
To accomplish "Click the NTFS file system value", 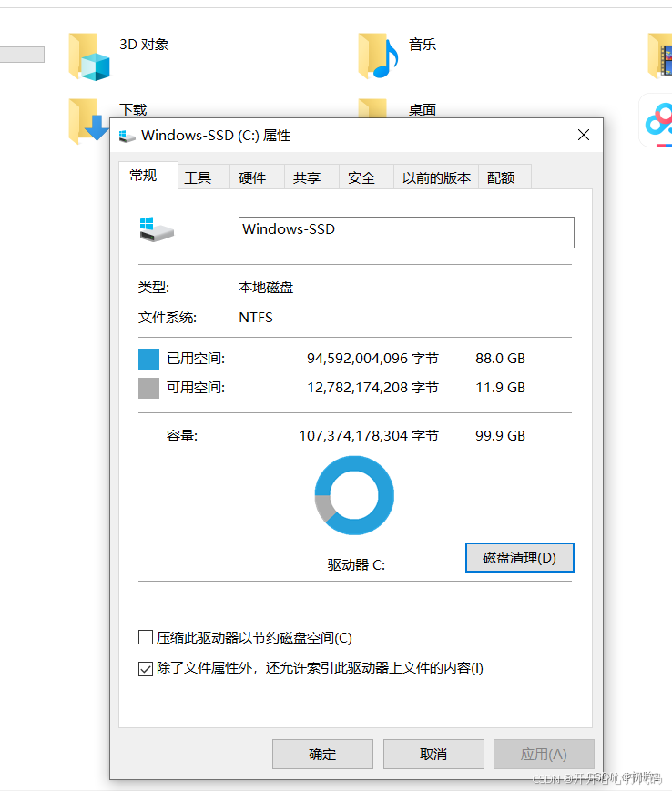I will pos(256,318).
